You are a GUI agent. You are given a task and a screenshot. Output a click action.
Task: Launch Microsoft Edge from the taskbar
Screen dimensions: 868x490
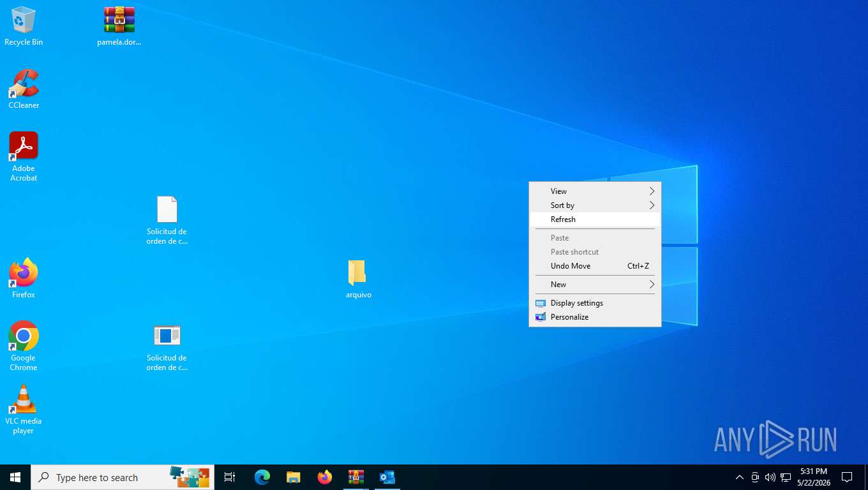pos(262,477)
